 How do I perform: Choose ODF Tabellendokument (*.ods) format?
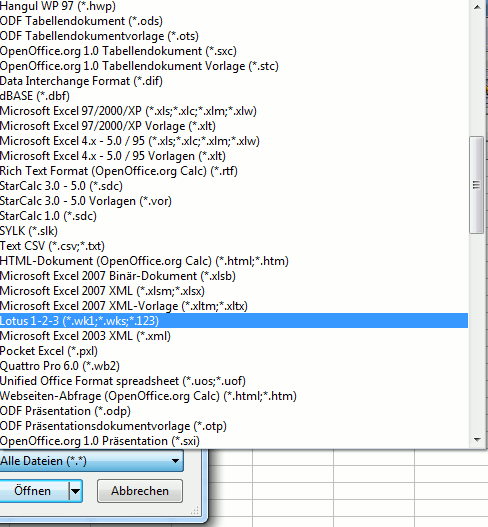[234, 21]
